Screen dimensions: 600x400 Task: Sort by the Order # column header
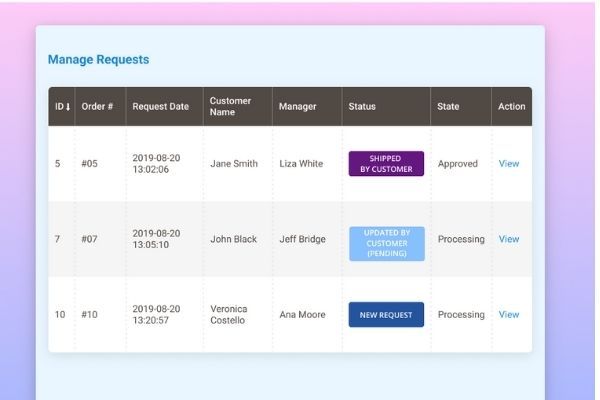coord(97,107)
